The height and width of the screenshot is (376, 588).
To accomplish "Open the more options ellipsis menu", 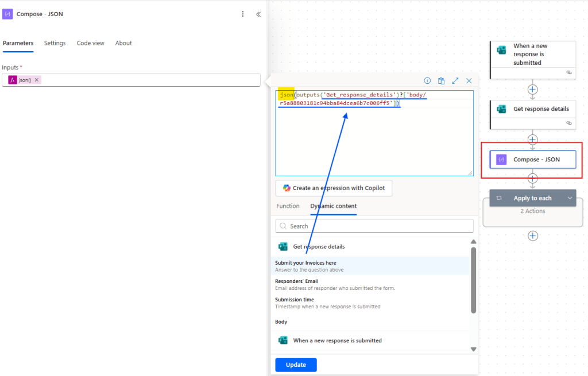I will [x=242, y=14].
